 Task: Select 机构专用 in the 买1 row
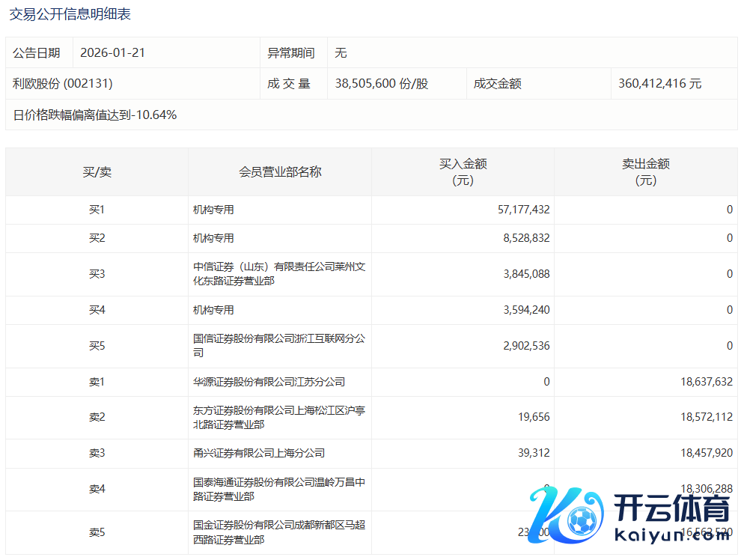click(213, 210)
